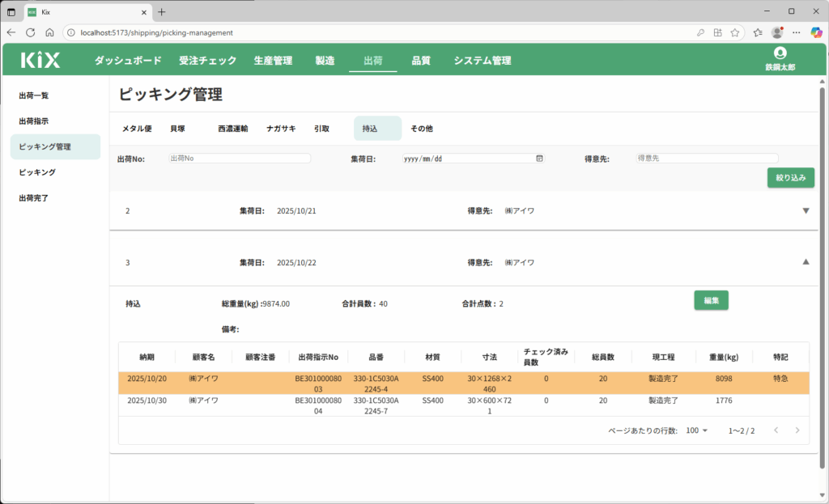Click the calendar icon in 集荷日 field
Screen dimensions: 829x504
[x=539, y=159]
